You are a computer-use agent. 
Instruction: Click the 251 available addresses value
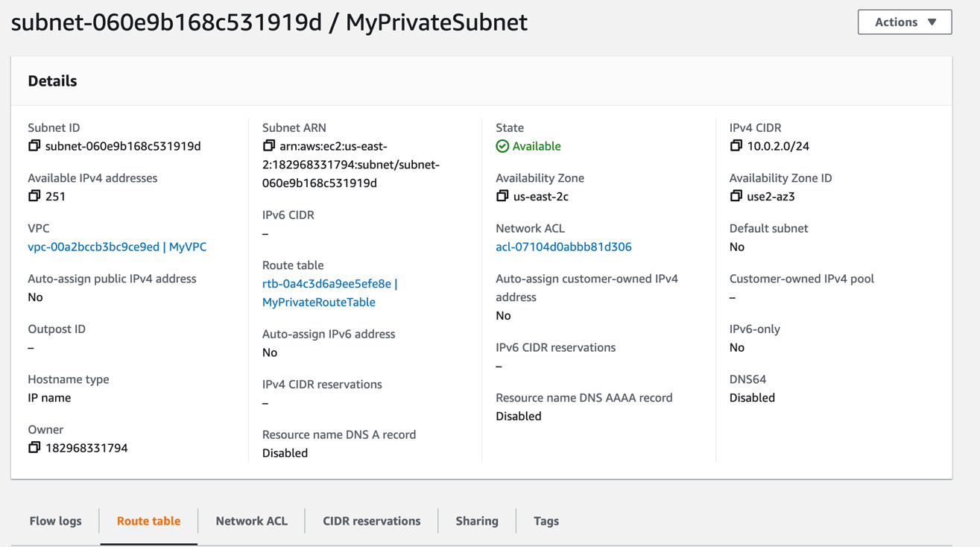pos(56,197)
